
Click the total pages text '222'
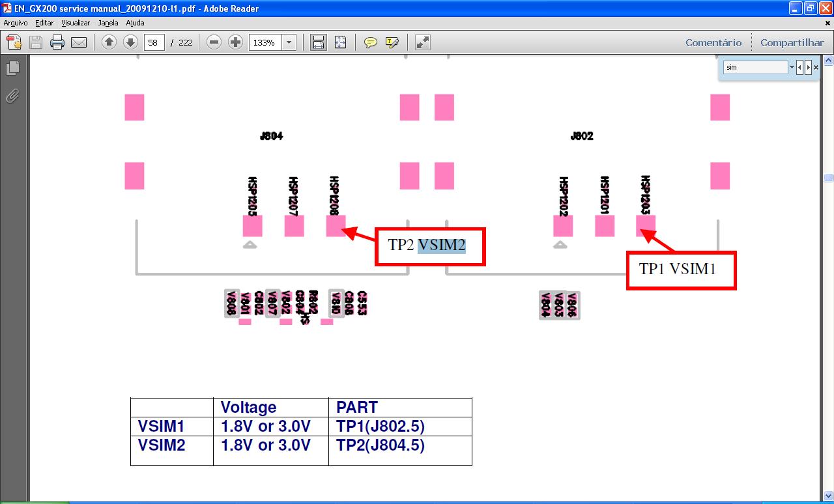(186, 42)
